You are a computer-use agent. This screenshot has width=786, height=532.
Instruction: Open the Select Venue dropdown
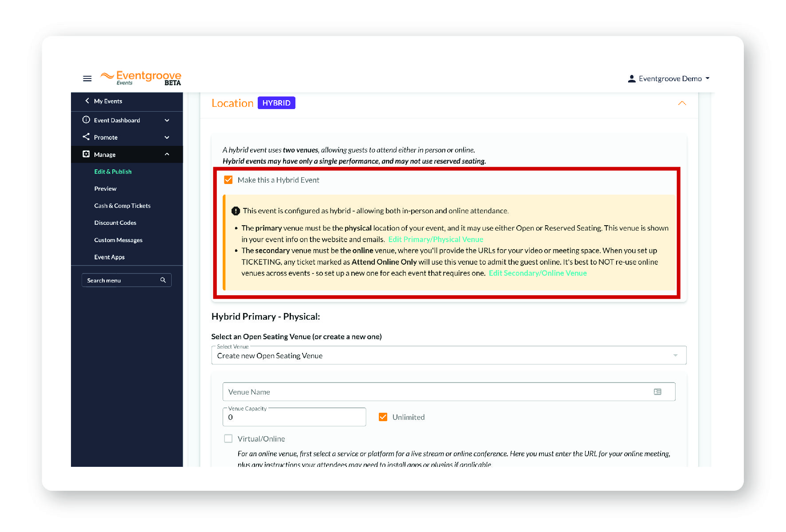tap(449, 356)
